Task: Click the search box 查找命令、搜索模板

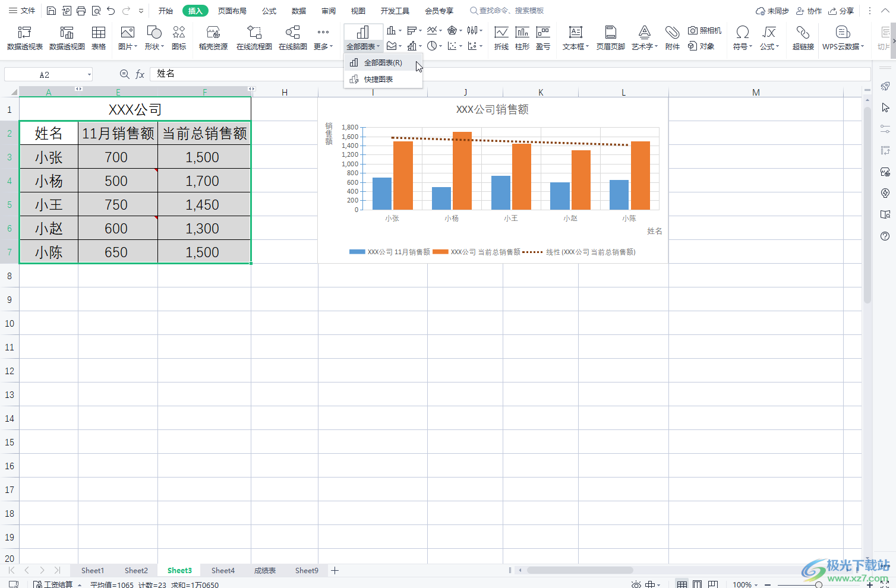Action: tap(507, 11)
